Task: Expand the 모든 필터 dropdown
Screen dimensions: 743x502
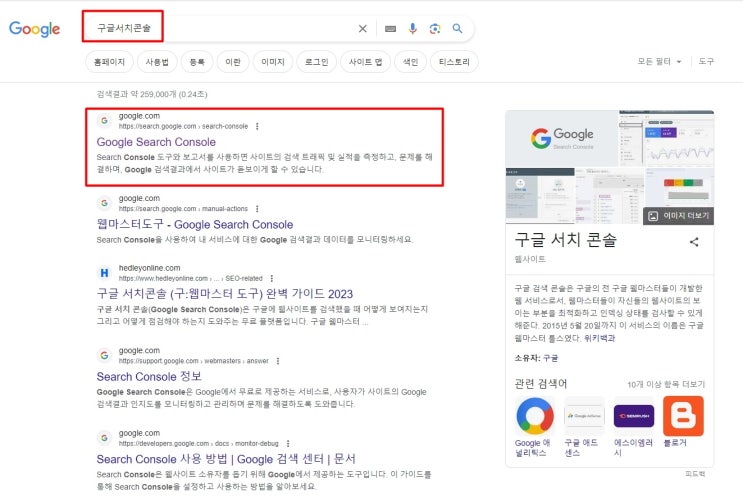Action: (x=659, y=62)
